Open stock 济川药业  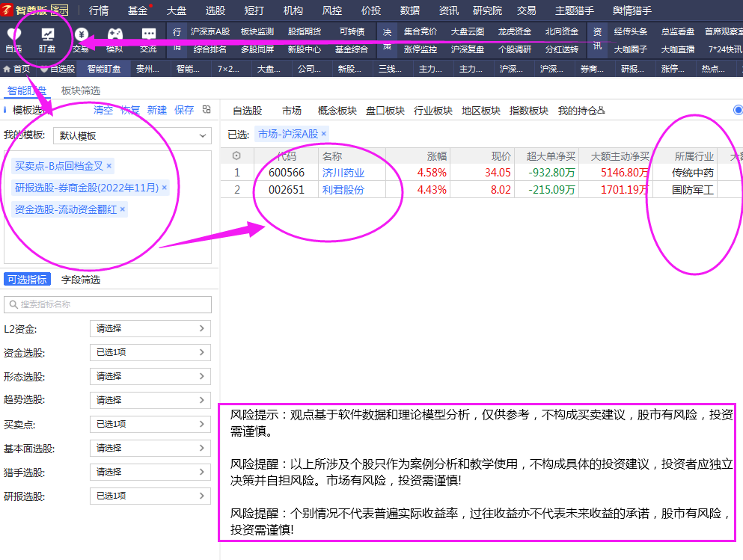[343, 173]
